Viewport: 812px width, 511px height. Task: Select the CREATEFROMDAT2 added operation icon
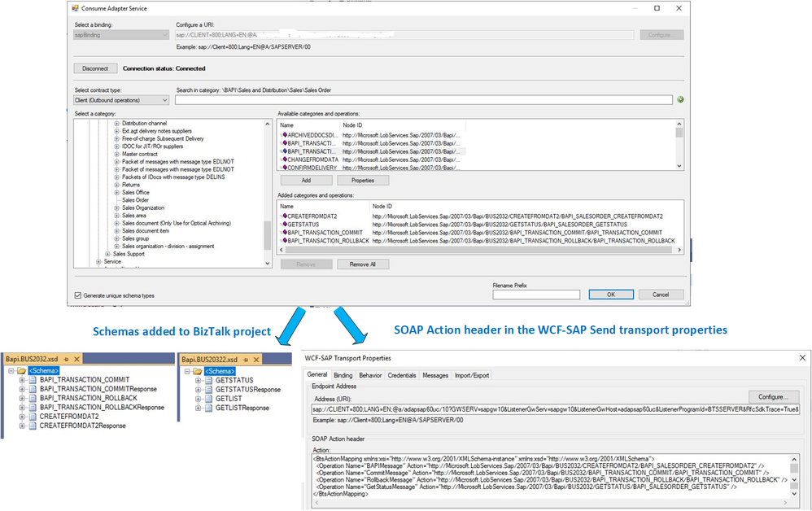284,216
